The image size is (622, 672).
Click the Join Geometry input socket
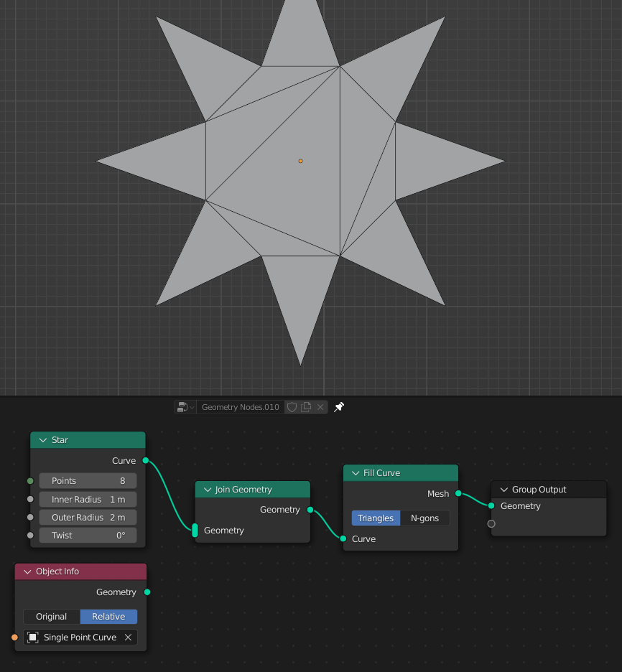pyautogui.click(x=195, y=530)
